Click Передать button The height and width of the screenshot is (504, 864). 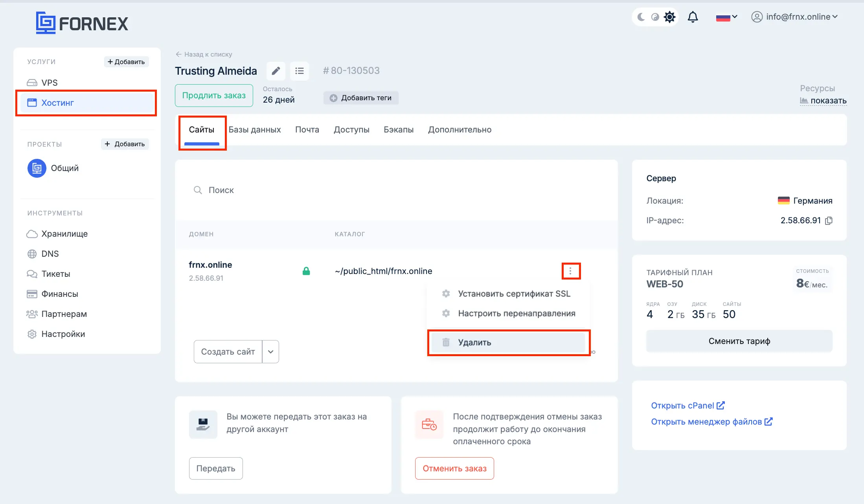click(216, 469)
